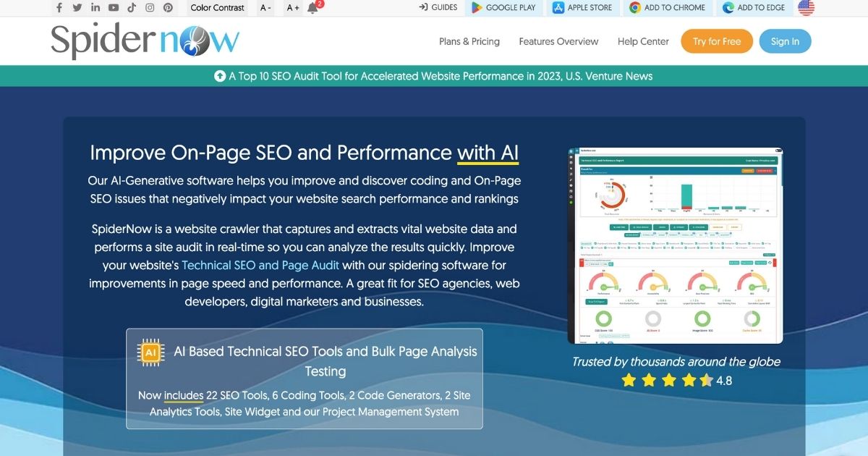Click the SpiderNow logo
868x456 pixels.
145,41
